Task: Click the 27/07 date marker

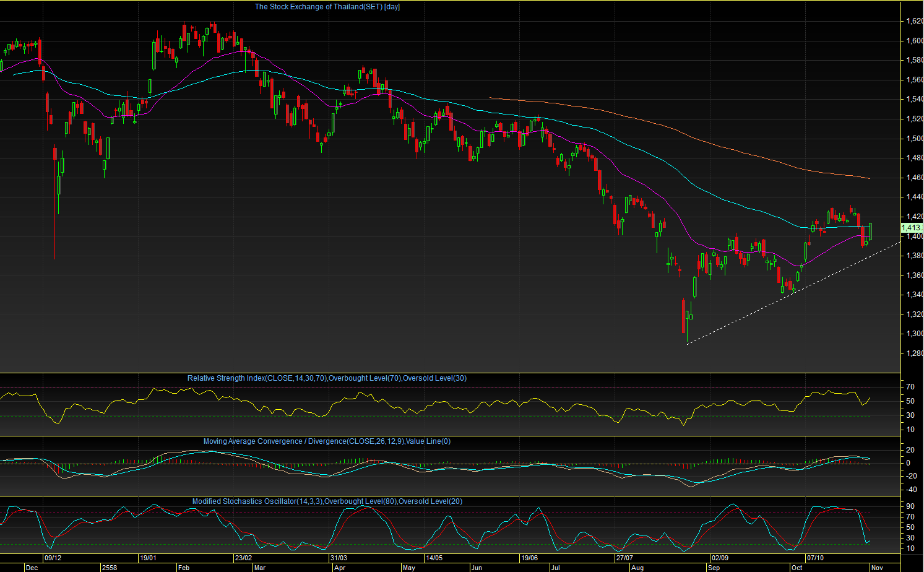Action: (624, 558)
